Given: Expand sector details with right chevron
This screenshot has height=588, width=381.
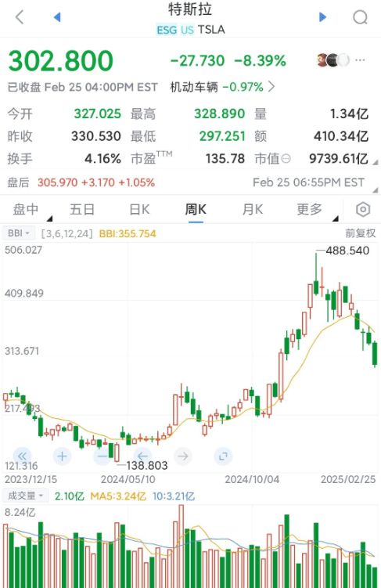Looking at the screenshot, I should [271, 87].
